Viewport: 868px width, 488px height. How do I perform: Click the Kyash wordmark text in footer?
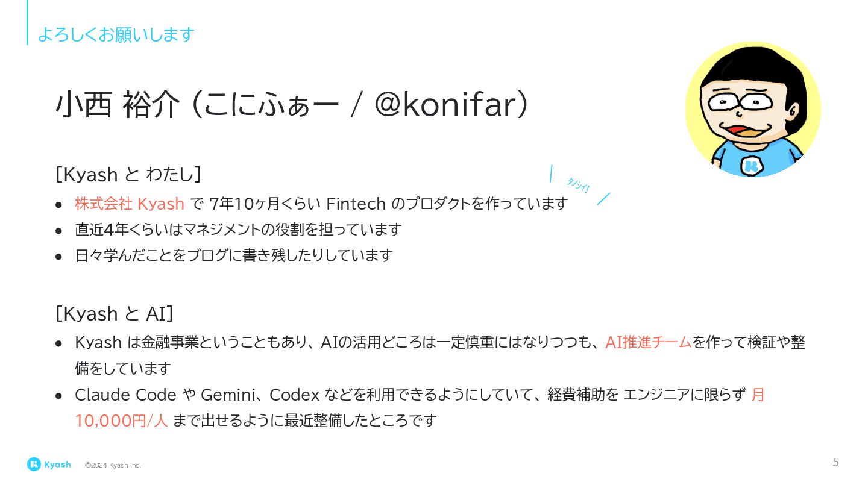tap(57, 465)
